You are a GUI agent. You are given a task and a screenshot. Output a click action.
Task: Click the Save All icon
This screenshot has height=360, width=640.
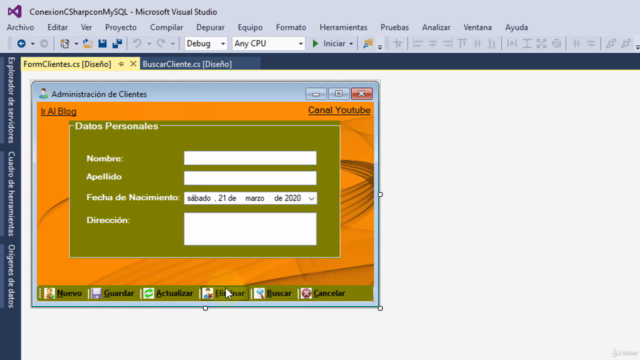tap(117, 43)
